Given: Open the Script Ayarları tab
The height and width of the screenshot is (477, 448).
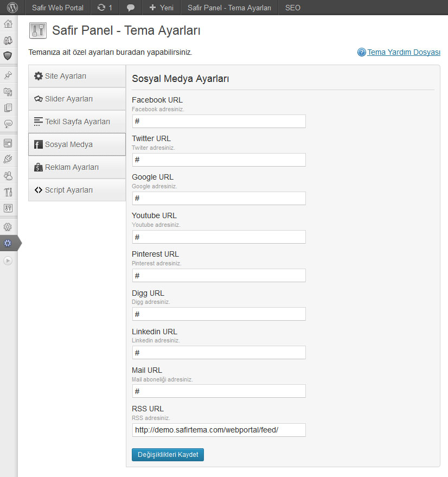Looking at the screenshot, I should (x=77, y=190).
